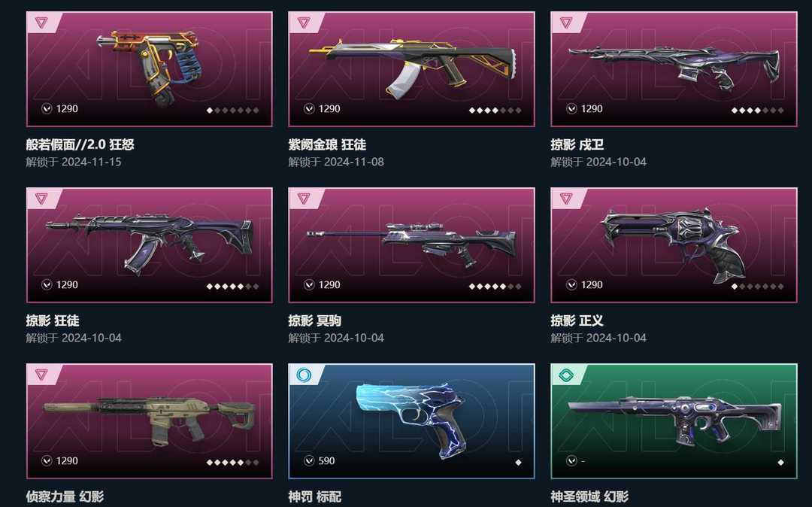
Task: Click the currency icon beside 590 price
Action: pyautogui.click(x=309, y=460)
